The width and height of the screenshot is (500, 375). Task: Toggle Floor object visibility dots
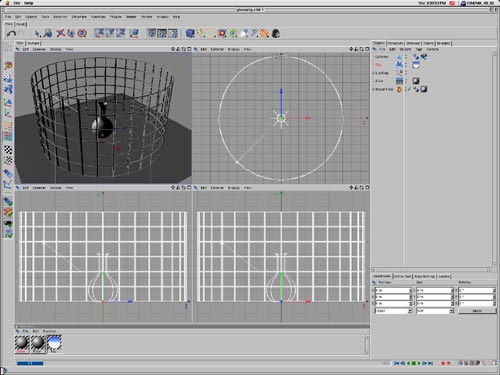(406, 81)
